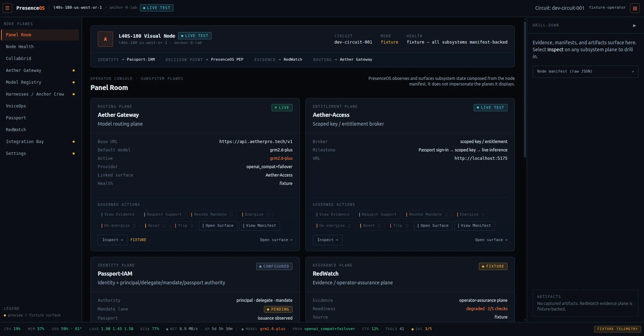Follow Open surface link in Aether Gateway card

[276, 240]
